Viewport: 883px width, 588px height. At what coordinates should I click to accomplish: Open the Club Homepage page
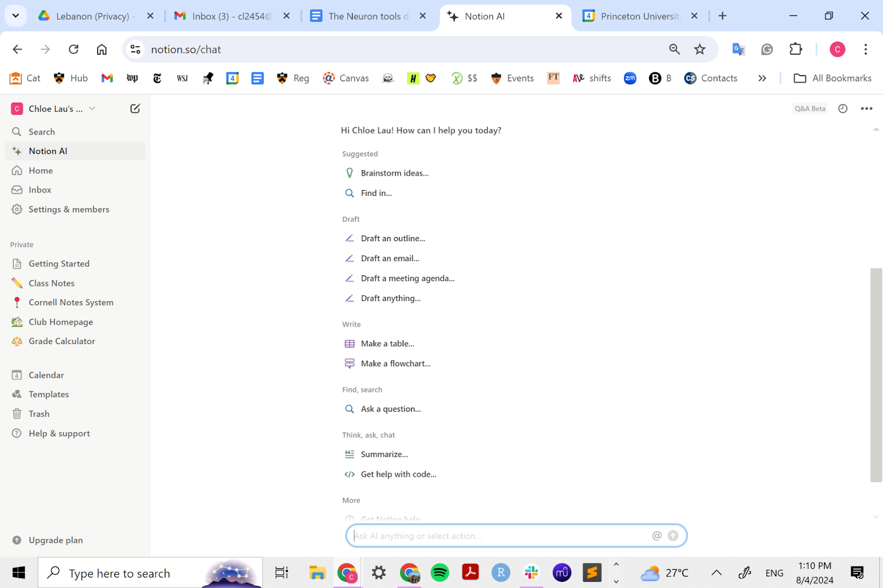tap(75, 322)
